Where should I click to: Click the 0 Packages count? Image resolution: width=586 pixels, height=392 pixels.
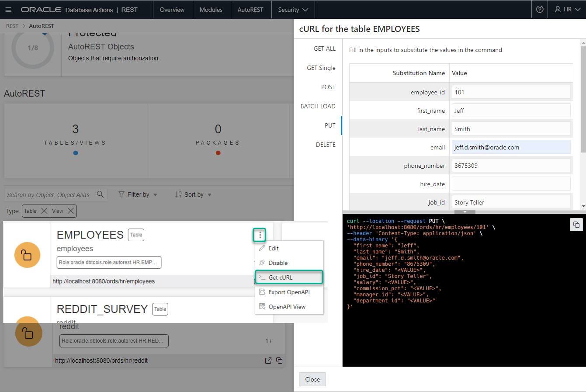[218, 129]
